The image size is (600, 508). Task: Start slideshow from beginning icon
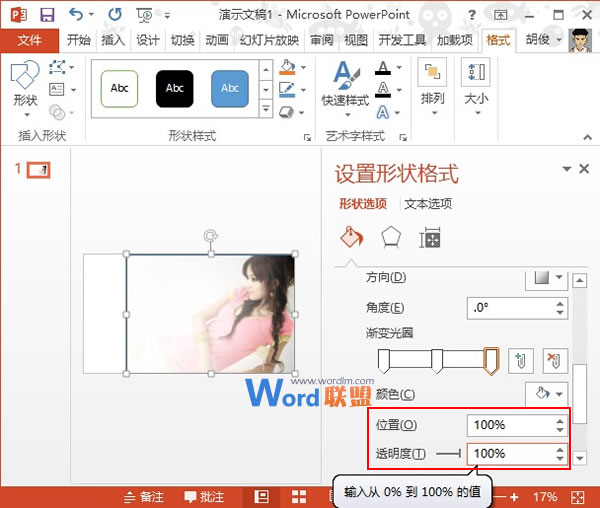click(x=144, y=15)
